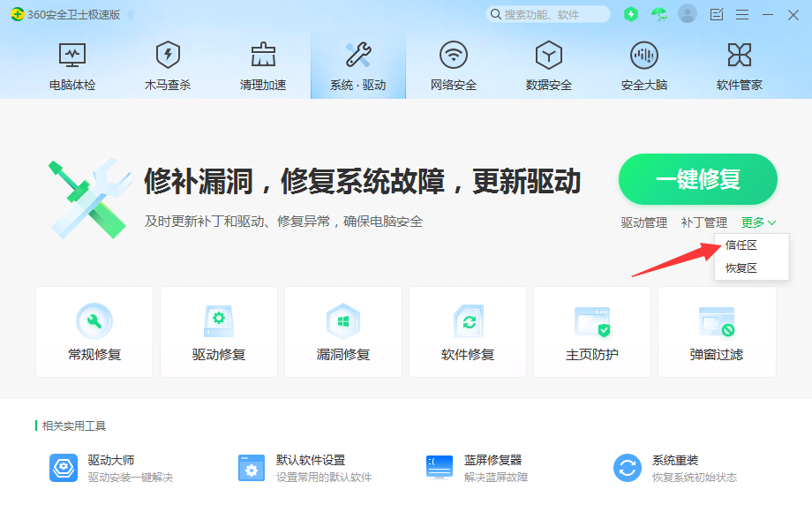Open the 默认软件设置 tool

coord(304,468)
